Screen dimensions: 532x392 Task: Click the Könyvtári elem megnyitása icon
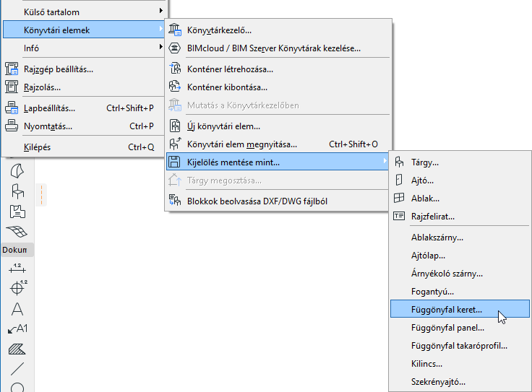[175, 144]
